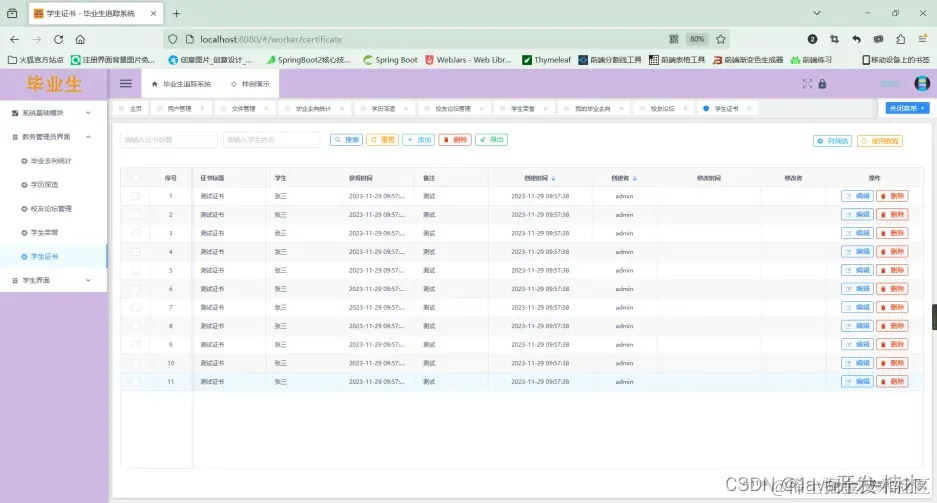Open the browser tab list chevron
Image resolution: width=937 pixels, height=503 pixels.
coord(817,13)
